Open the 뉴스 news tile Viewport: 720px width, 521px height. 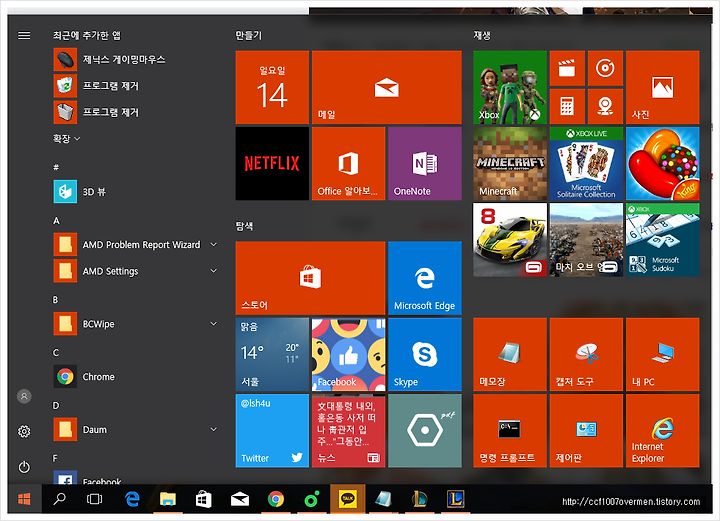tap(349, 431)
